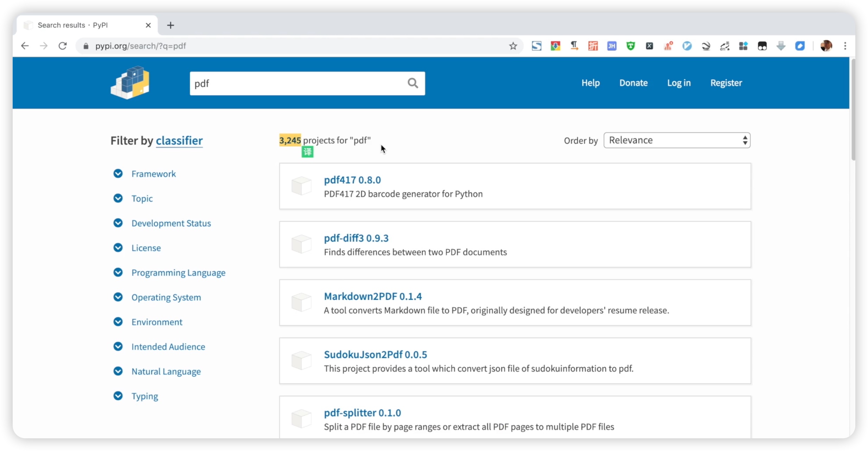The width and height of the screenshot is (868, 451).
Task: View the site info lock icon
Action: click(x=86, y=46)
